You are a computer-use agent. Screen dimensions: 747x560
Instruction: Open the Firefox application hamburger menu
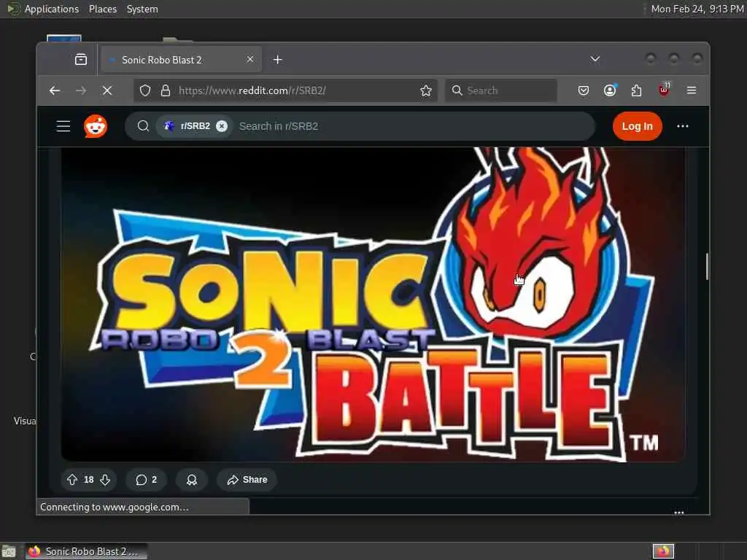pos(692,90)
